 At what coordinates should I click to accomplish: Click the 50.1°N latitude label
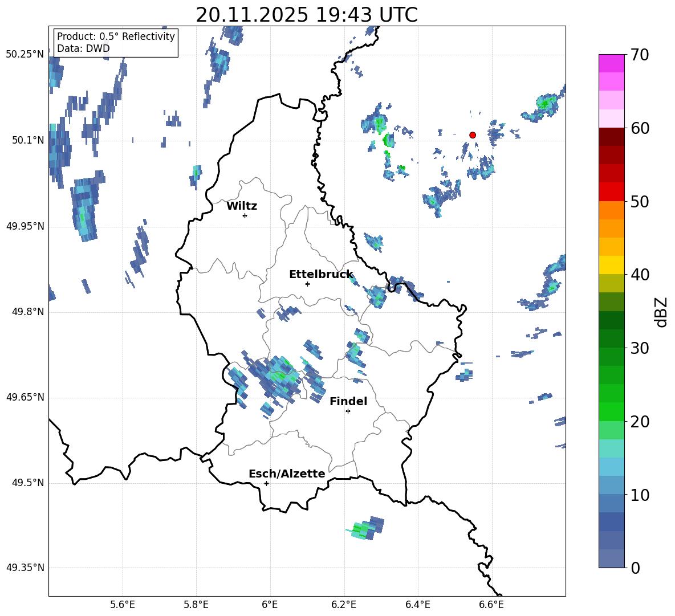click(27, 140)
